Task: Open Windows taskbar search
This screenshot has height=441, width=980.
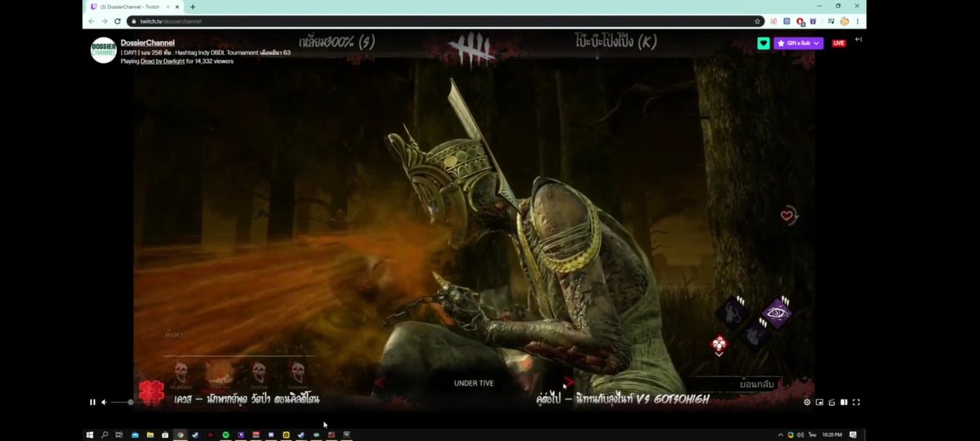Action: tap(105, 434)
